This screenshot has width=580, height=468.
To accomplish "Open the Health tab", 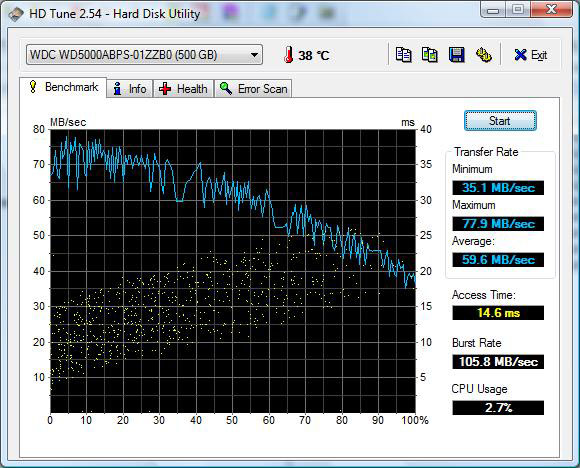I will point(183,89).
